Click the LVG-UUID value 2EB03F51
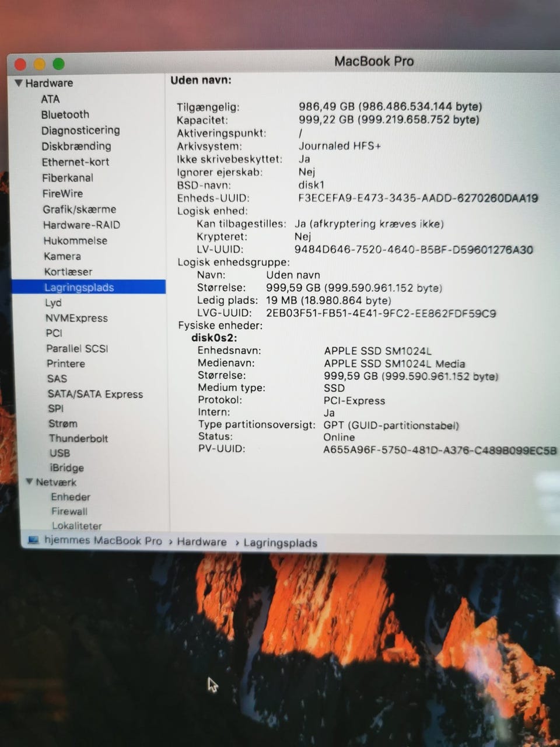 (381, 313)
